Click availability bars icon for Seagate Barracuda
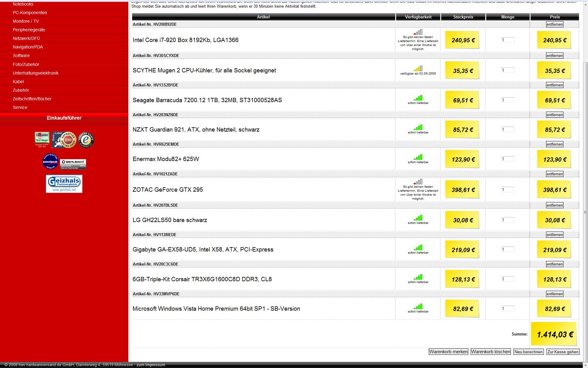 click(418, 98)
